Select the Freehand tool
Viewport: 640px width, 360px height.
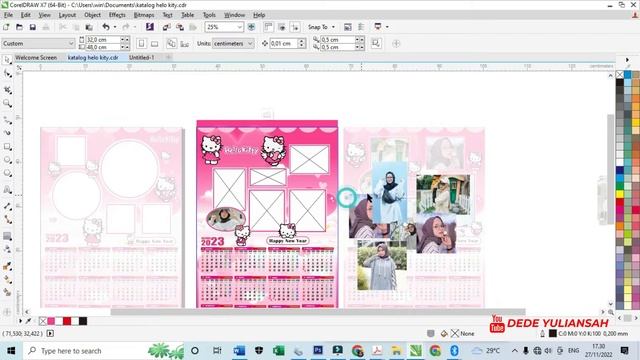pos(7,120)
